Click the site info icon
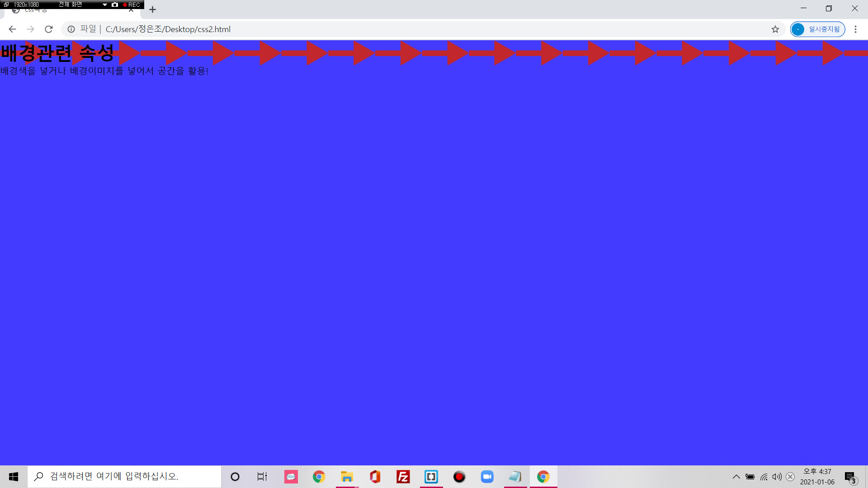The width and height of the screenshot is (868, 488). (x=71, y=29)
